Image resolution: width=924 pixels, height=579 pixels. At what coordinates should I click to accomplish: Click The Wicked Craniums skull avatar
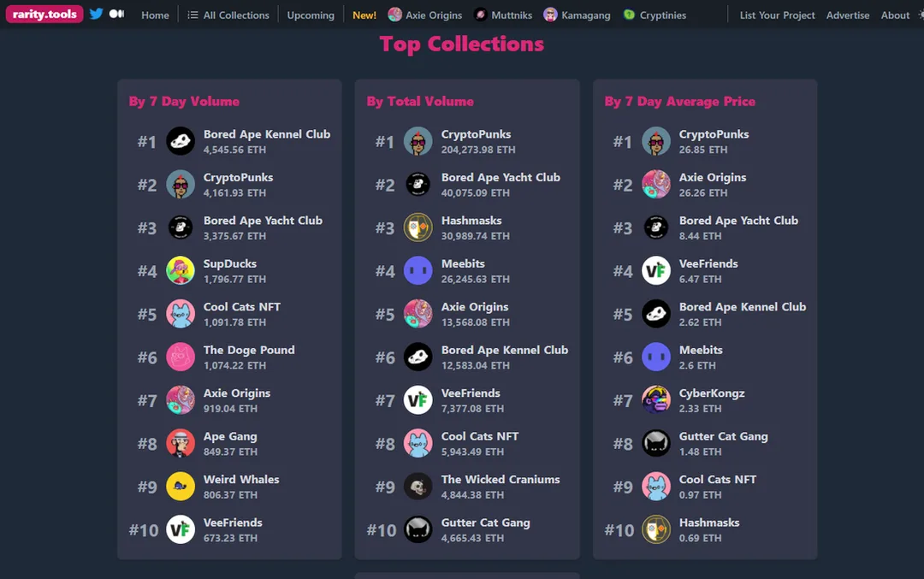(x=418, y=487)
